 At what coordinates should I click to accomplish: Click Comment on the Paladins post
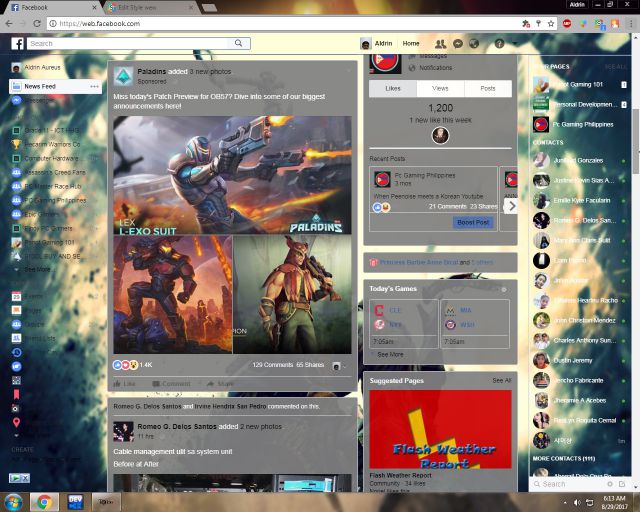(171, 384)
